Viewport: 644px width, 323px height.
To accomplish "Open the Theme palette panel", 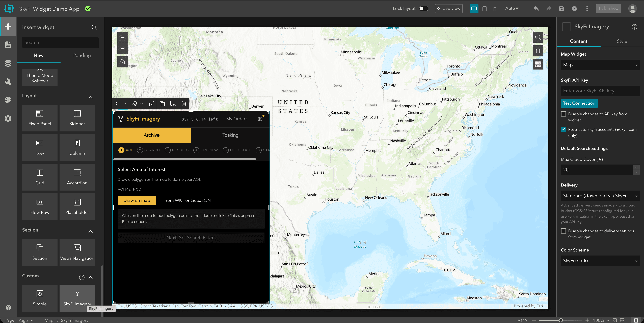I will coord(8,100).
